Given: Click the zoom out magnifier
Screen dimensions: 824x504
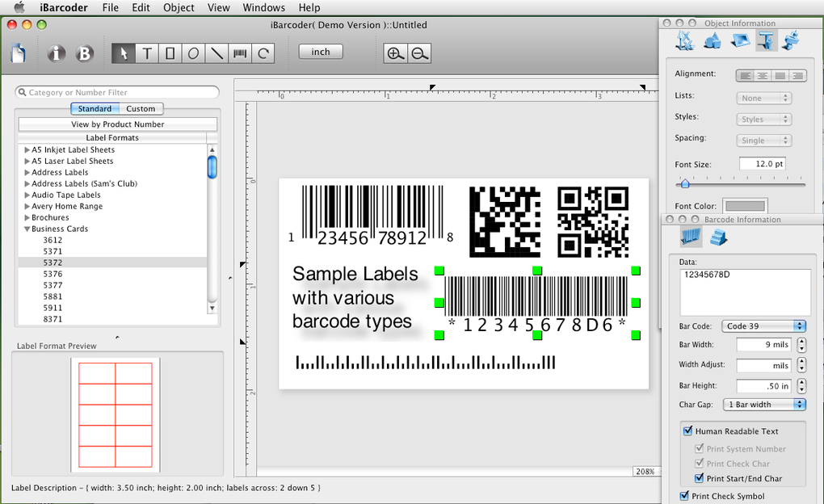Looking at the screenshot, I should [419, 53].
